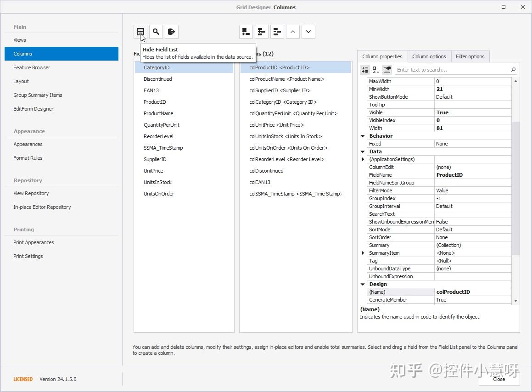Switch property grid to categorized view

[x=365, y=69]
